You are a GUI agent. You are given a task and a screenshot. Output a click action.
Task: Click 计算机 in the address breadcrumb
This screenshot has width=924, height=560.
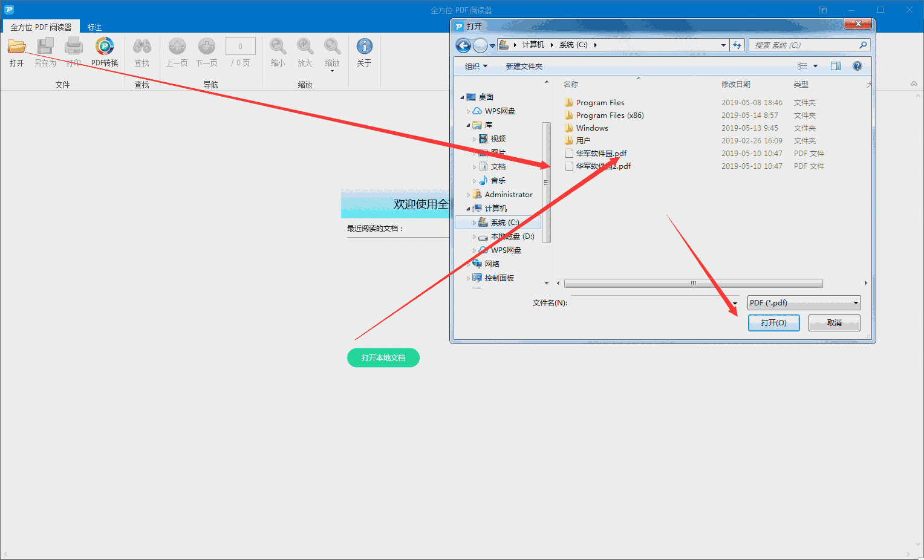click(533, 45)
